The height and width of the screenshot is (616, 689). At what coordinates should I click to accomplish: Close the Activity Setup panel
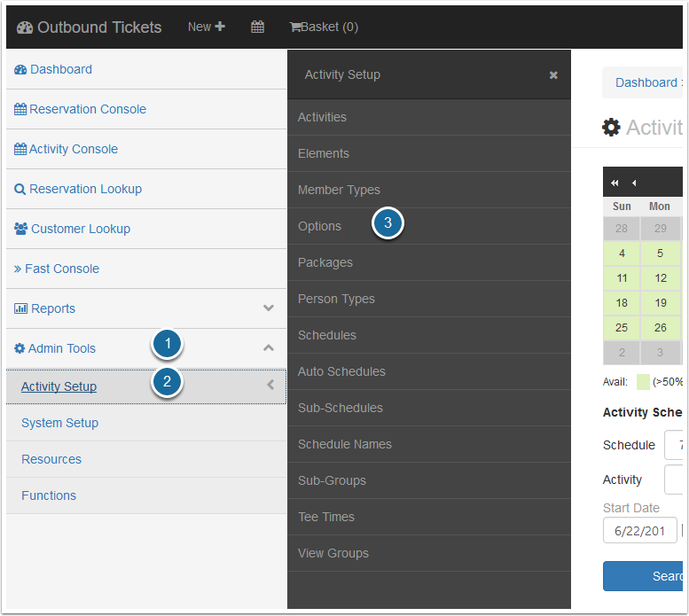pyautogui.click(x=553, y=75)
